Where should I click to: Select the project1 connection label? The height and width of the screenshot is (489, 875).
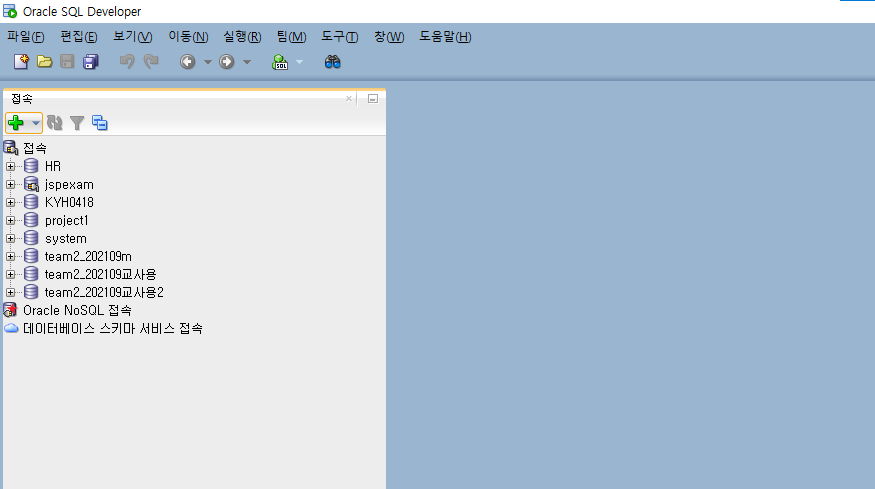coord(66,220)
